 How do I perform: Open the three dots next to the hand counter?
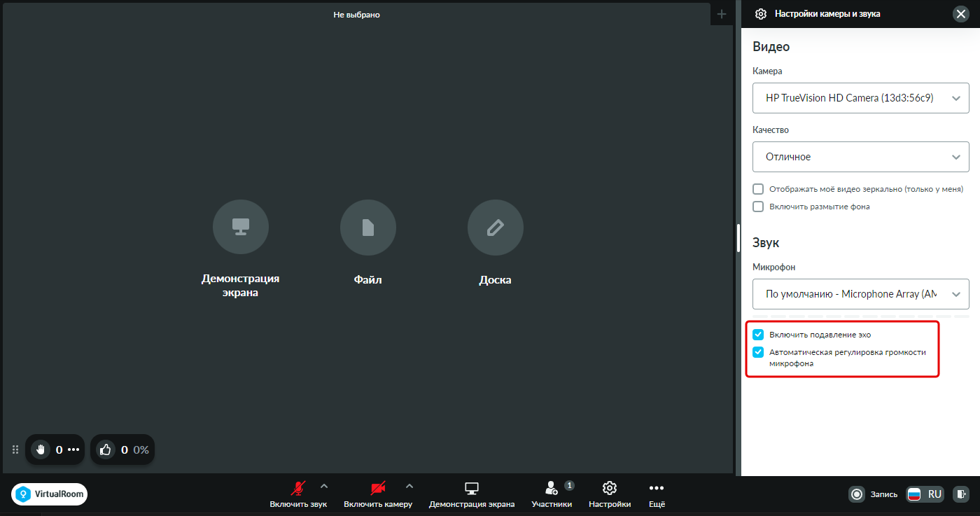tap(73, 449)
